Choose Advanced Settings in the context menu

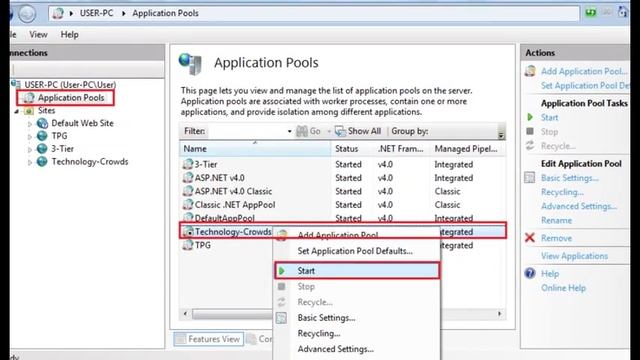pos(336,349)
